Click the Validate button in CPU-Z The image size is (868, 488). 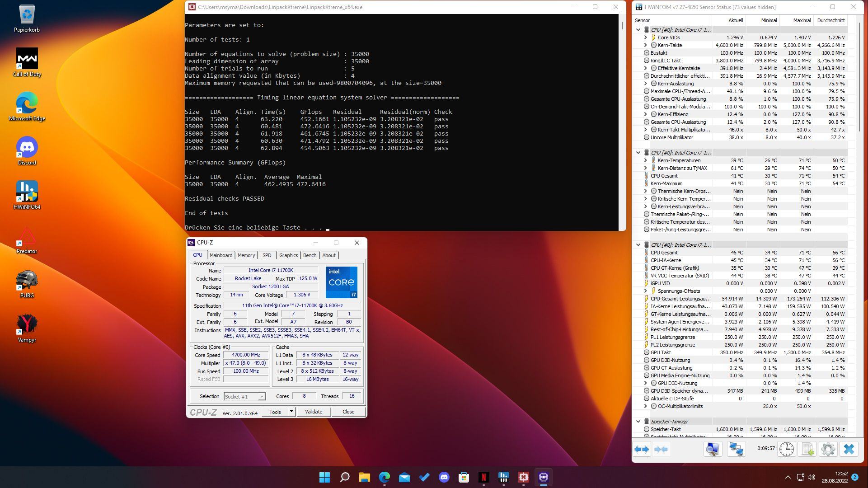[314, 412]
